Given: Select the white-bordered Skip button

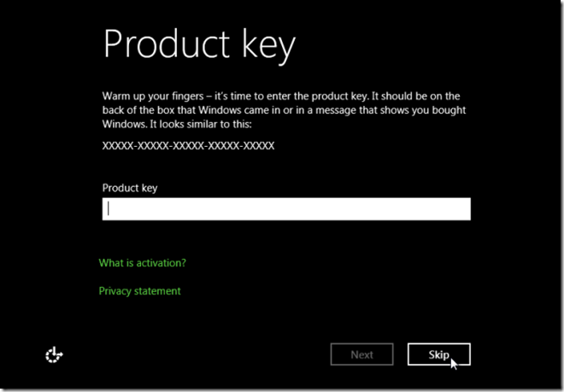Looking at the screenshot, I should tap(439, 354).
